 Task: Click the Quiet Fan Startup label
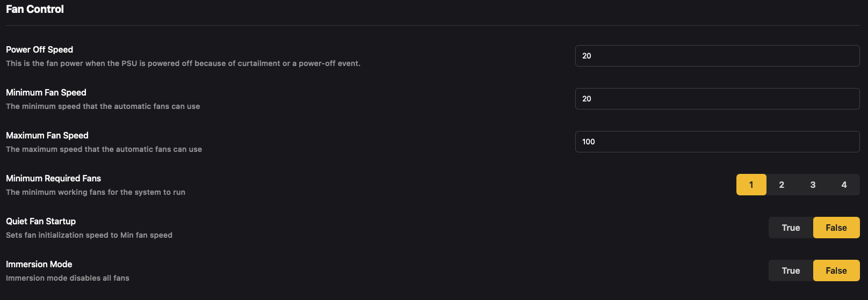coord(41,221)
